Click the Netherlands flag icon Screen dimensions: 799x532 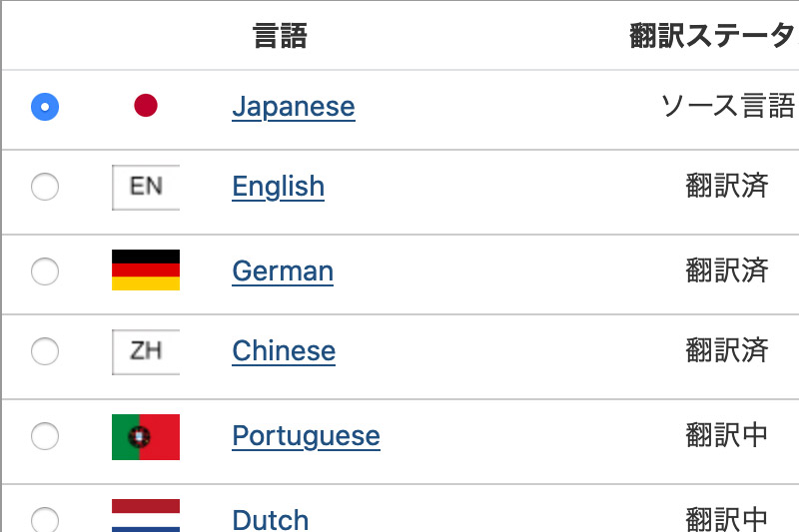click(x=146, y=516)
